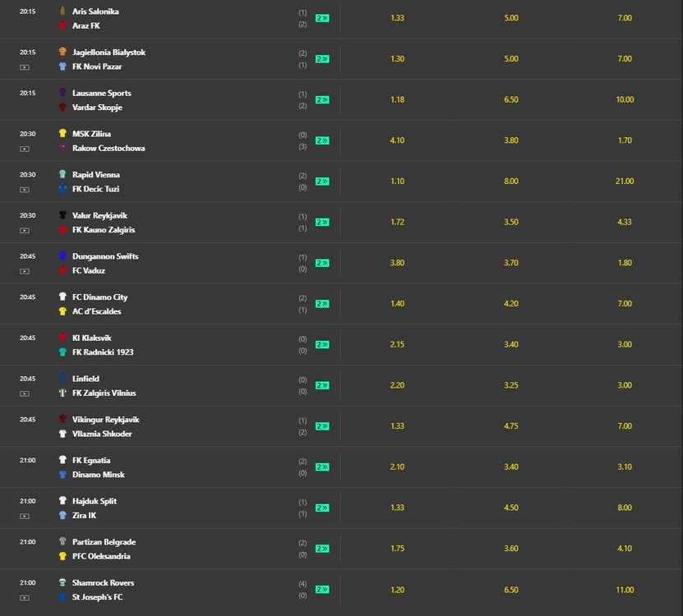Select 1.80 away odds for FC Vaduz
Screen dimensions: 683x616
pyautogui.click(x=625, y=263)
